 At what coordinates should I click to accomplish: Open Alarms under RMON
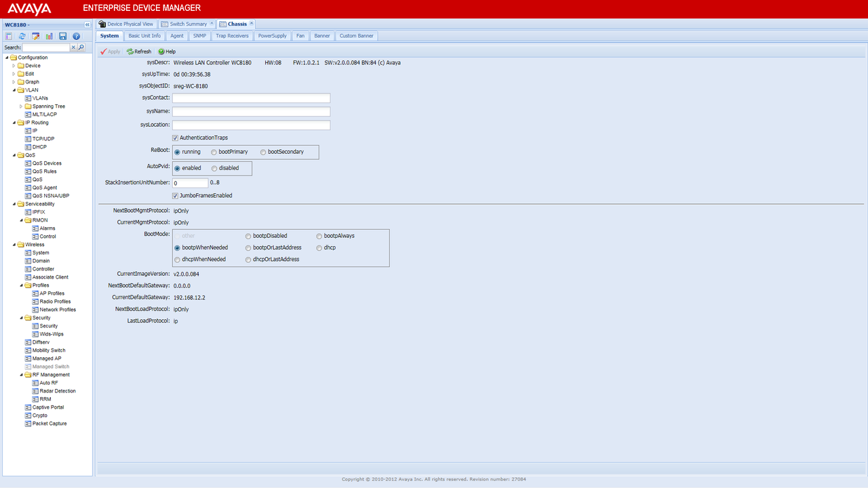(47, 228)
